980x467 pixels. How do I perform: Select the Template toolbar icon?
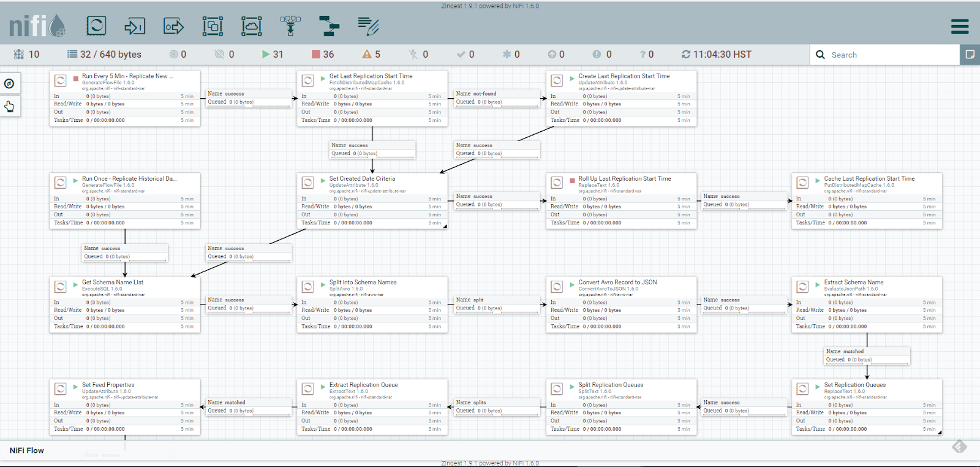pyautogui.click(x=329, y=26)
